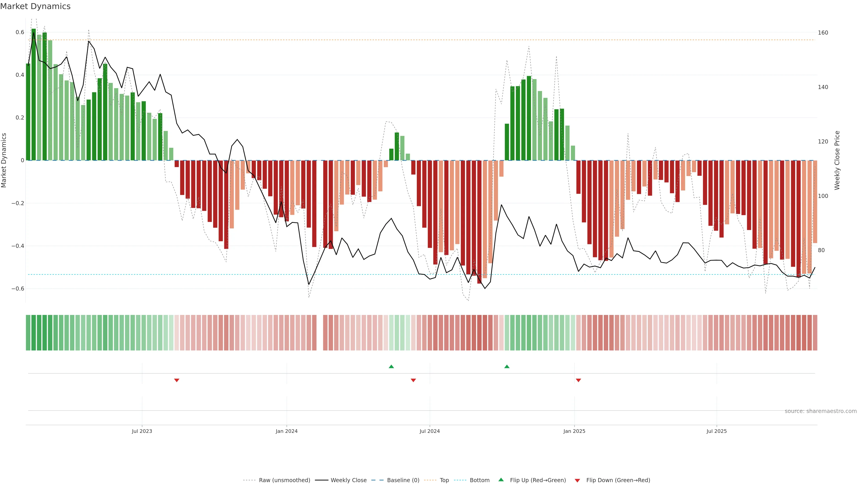
Task: Click the red Flip Down marker near Jul 2024
Action: pos(413,380)
